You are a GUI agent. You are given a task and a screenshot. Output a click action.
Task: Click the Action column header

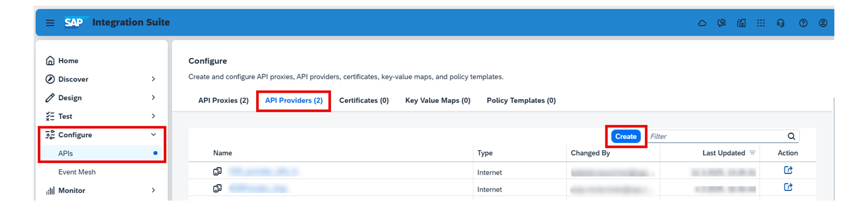[788, 153]
